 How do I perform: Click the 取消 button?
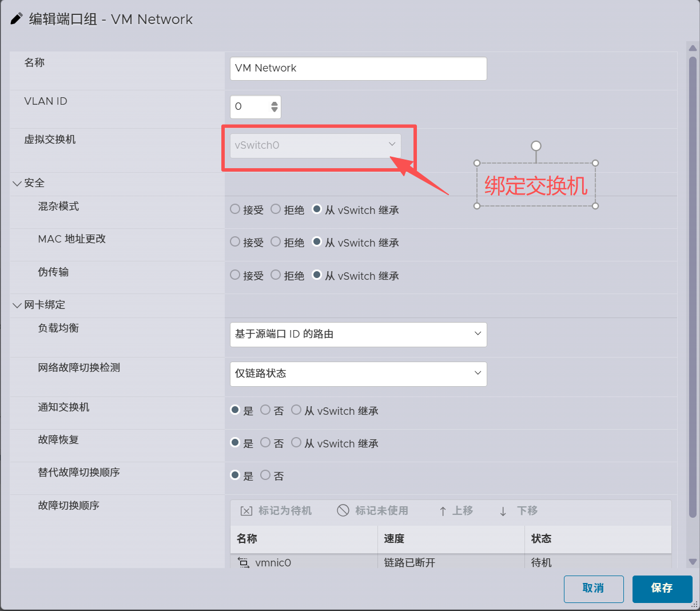coord(593,589)
